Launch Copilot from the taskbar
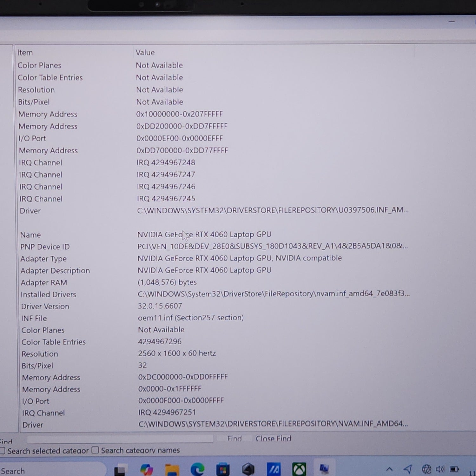This screenshot has height=476, width=476. pos(146,470)
